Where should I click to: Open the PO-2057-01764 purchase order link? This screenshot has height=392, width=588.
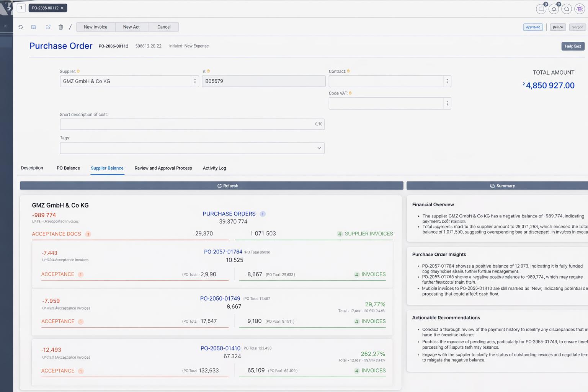click(223, 252)
